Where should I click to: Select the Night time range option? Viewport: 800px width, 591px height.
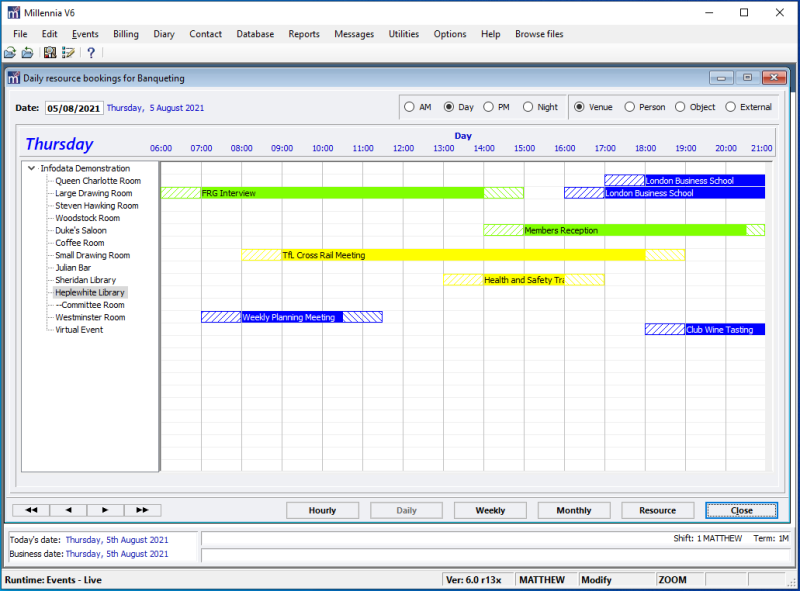[x=527, y=107]
